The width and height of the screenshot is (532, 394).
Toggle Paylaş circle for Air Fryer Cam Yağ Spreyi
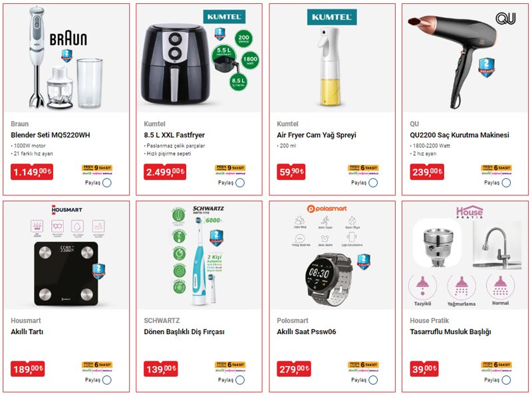[373, 183]
